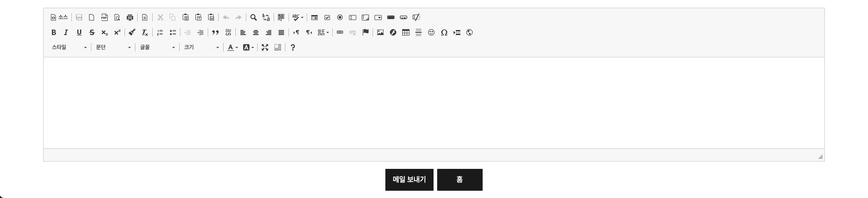Open the special character (Omega) picker
Image resolution: width=868 pixels, height=198 pixels.
(x=444, y=33)
